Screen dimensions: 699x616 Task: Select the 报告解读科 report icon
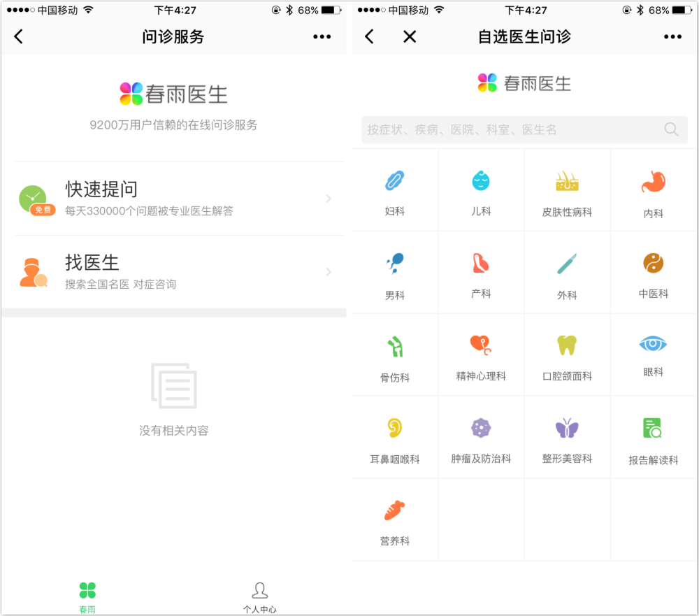[x=653, y=428]
